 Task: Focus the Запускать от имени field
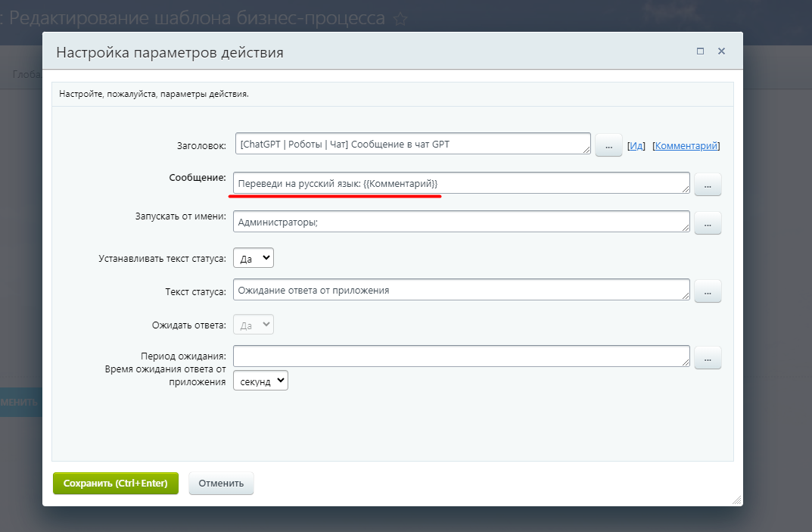[x=461, y=222]
